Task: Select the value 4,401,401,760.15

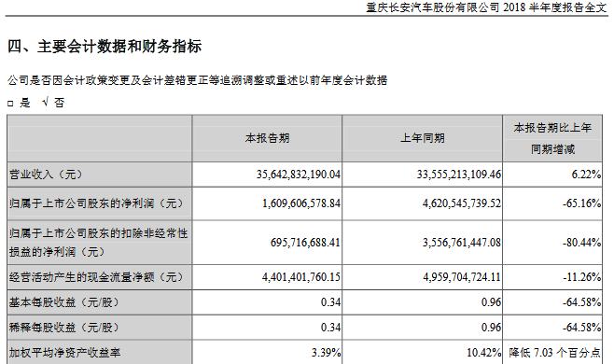Action: click(301, 277)
